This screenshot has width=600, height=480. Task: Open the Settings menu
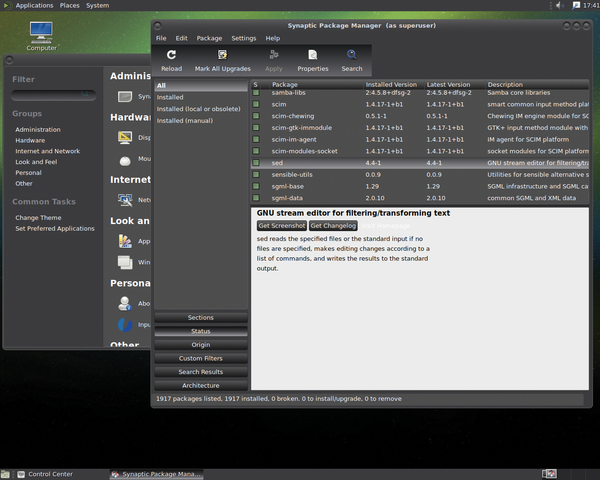click(243, 38)
